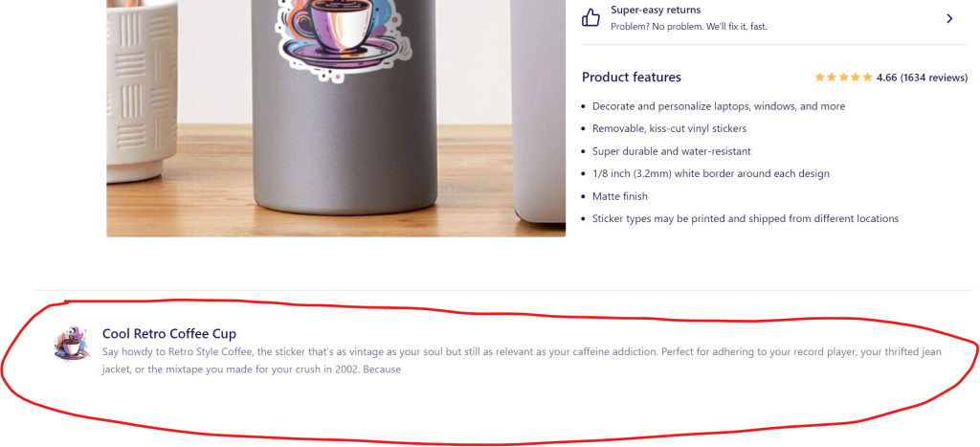Click the "Decorate and personalize laptops" bullet
Image resolution: width=980 pixels, height=447 pixels.
[x=719, y=106]
